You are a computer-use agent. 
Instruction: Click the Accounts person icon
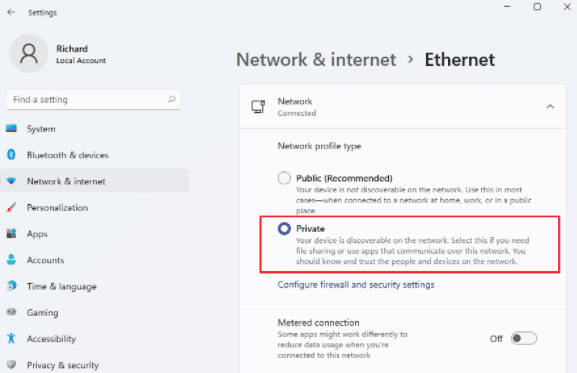(11, 260)
